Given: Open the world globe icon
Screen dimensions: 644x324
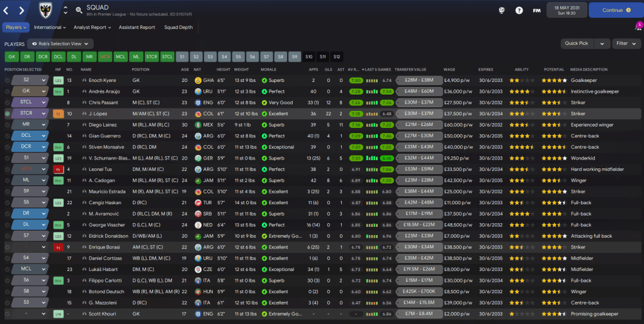Looking at the screenshot, I should [502, 10].
